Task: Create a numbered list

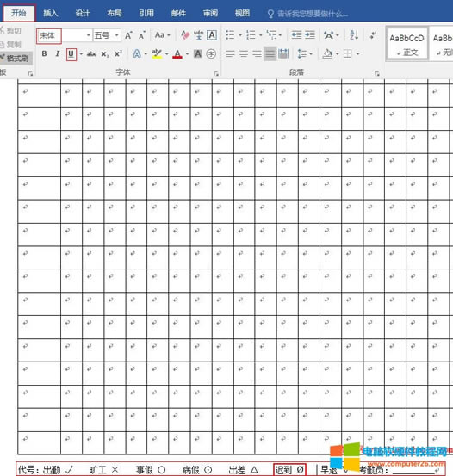Action: click(251, 35)
